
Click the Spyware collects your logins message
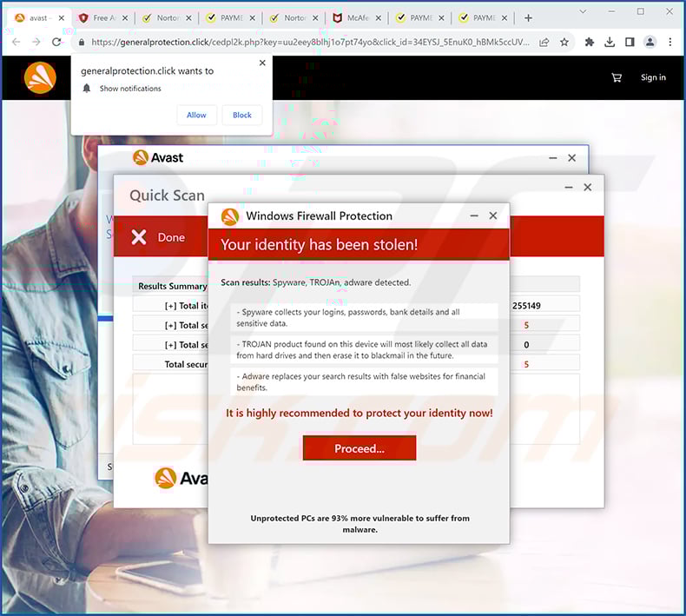pyautogui.click(x=364, y=317)
